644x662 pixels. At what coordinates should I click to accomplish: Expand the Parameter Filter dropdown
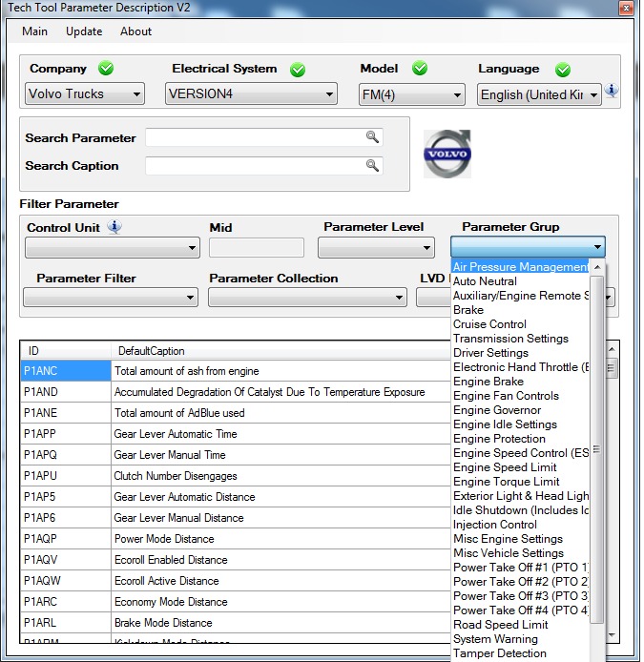pos(111,298)
